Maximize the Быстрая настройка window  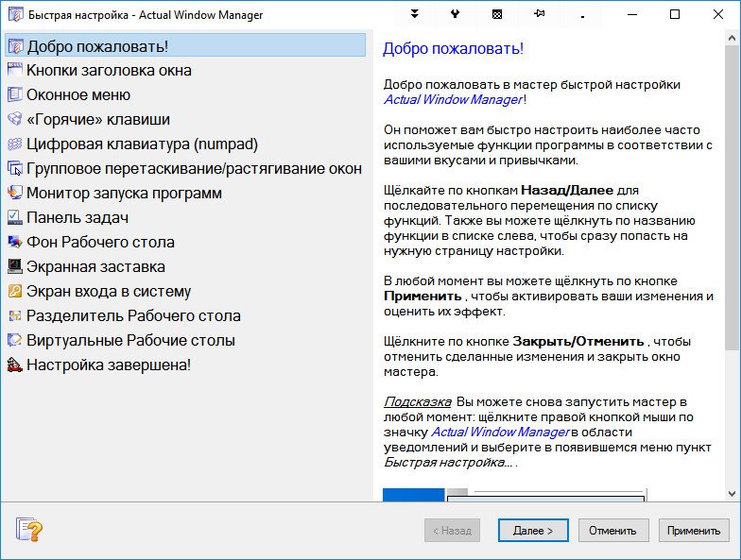coord(675,14)
